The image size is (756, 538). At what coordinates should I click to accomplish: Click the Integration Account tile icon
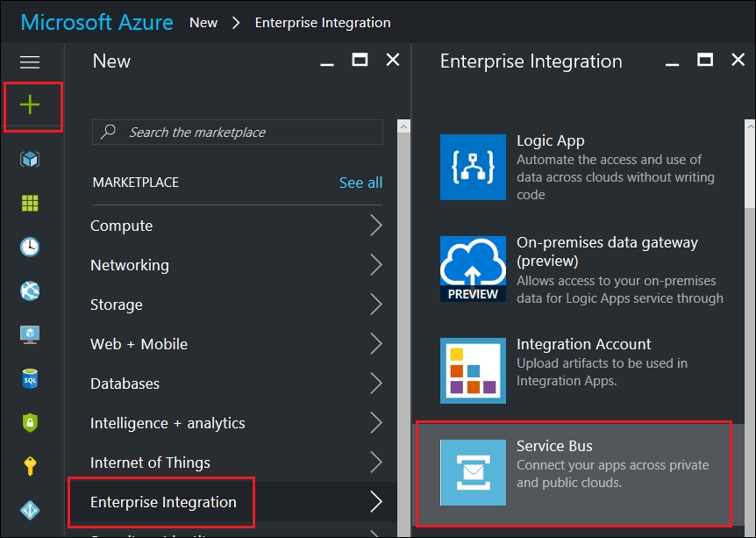pyautogui.click(x=473, y=370)
